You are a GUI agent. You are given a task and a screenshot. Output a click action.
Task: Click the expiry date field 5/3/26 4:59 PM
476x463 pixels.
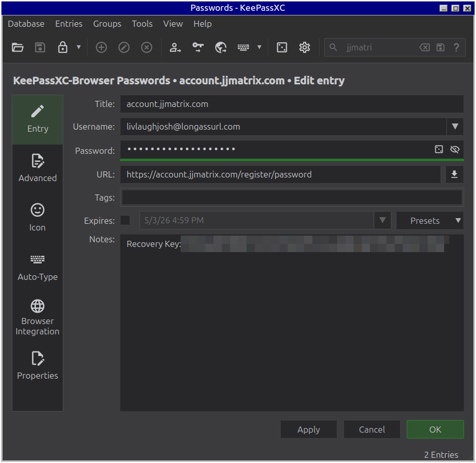256,220
